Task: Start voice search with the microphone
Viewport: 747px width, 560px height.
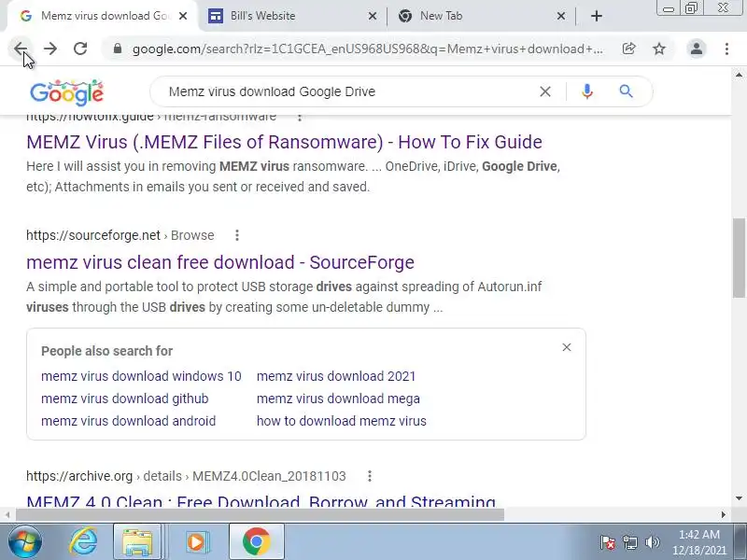Action: (587, 91)
